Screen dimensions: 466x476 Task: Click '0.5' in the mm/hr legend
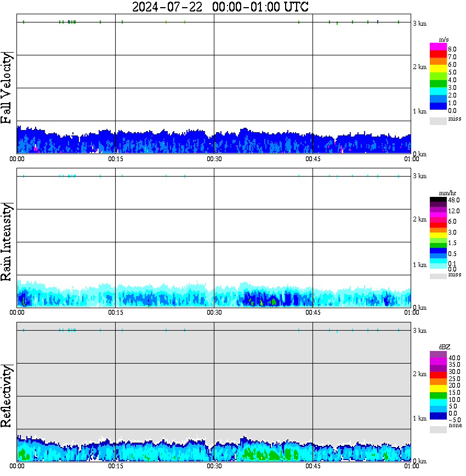452,253
